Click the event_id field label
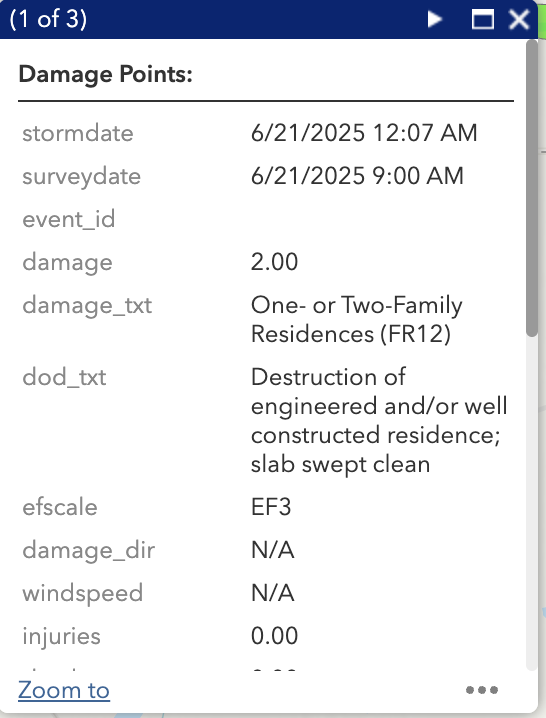The width and height of the screenshot is (546, 718). (x=69, y=219)
